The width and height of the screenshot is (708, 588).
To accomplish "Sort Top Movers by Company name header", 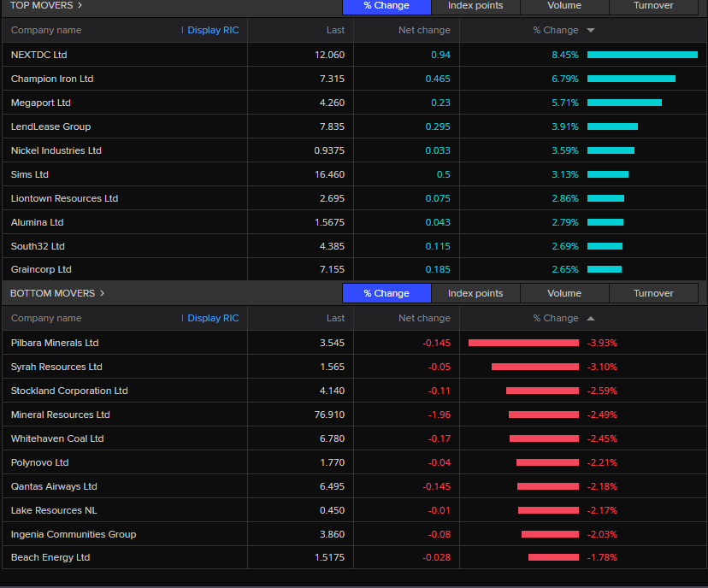I will tap(46, 30).
